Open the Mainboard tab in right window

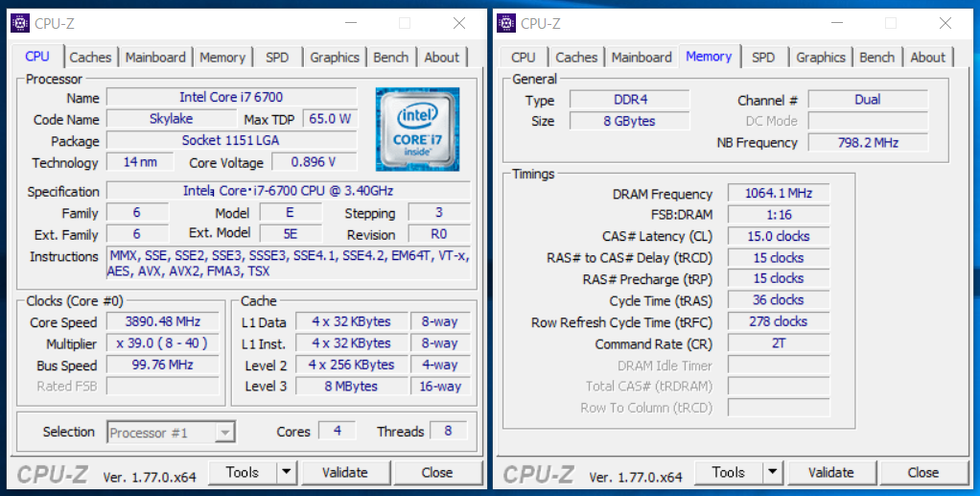click(x=642, y=57)
